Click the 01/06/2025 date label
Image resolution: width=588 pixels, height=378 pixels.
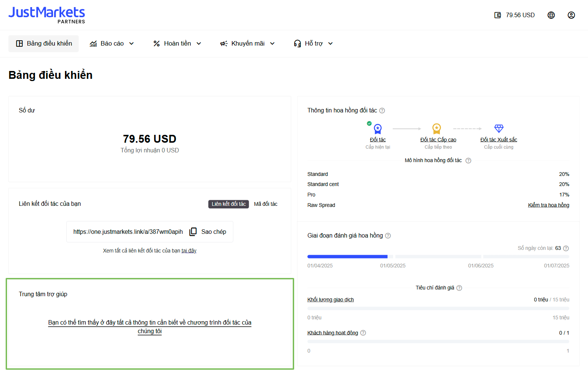click(x=481, y=266)
